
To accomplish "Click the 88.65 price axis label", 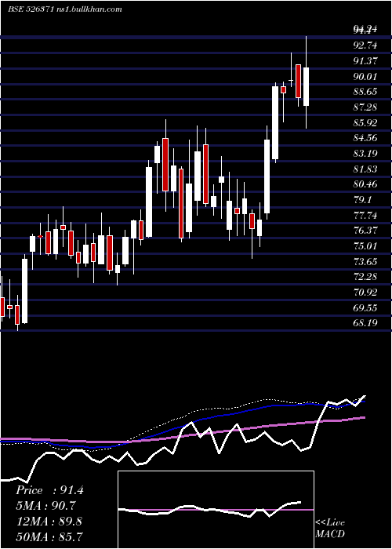I will 365,92.
